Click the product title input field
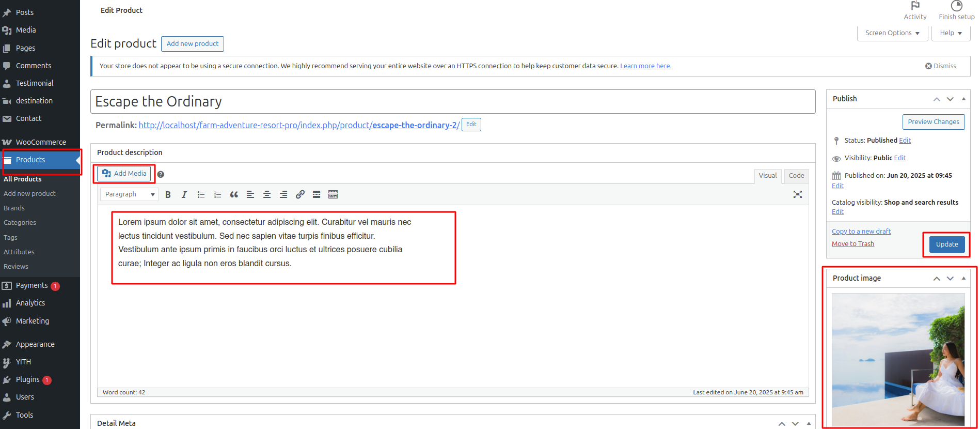This screenshot has width=980, height=429. 452,102
